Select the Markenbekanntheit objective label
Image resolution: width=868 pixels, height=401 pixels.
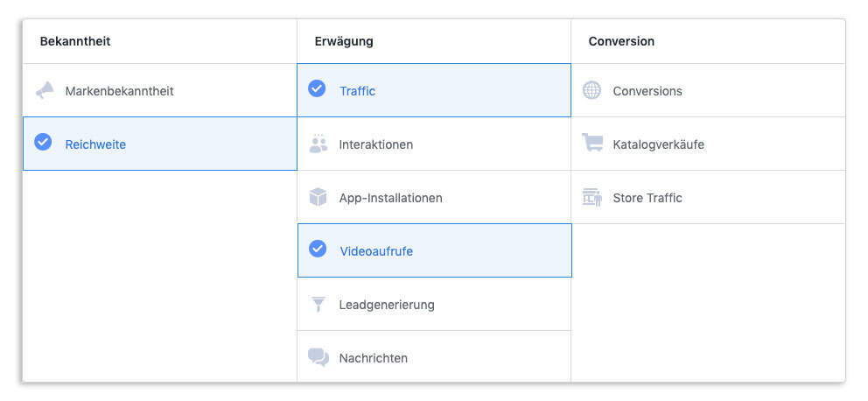[x=119, y=91]
